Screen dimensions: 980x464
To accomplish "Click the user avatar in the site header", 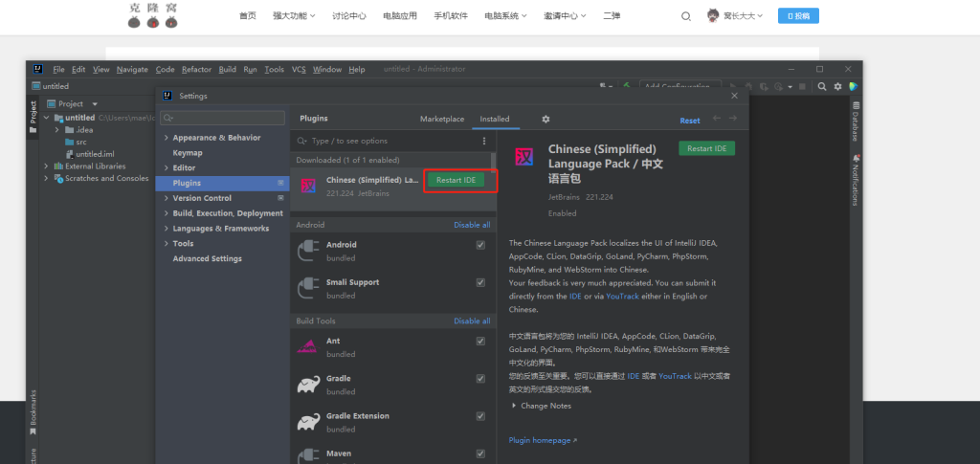I will 713,15.
